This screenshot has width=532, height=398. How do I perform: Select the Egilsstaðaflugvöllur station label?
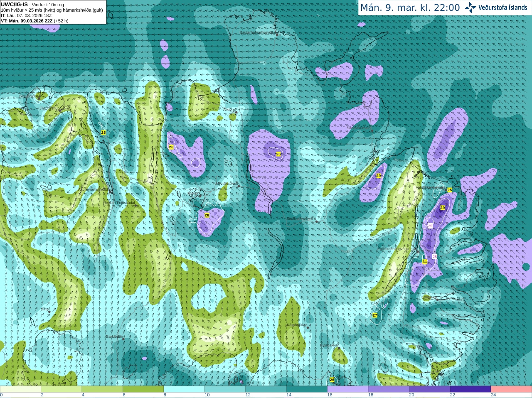coord(397,249)
